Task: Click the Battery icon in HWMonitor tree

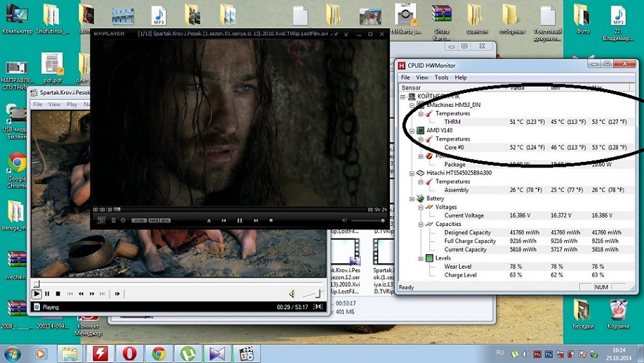Action: pyautogui.click(x=420, y=199)
